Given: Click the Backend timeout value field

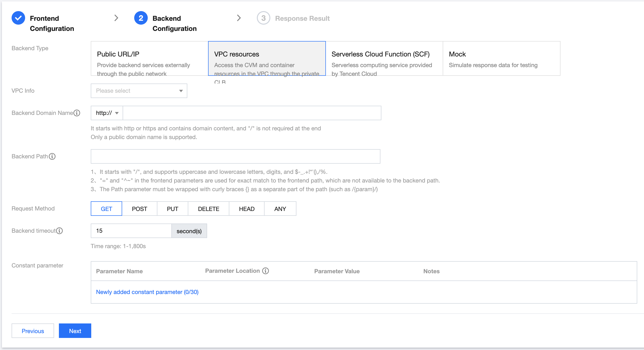Looking at the screenshot, I should 131,231.
